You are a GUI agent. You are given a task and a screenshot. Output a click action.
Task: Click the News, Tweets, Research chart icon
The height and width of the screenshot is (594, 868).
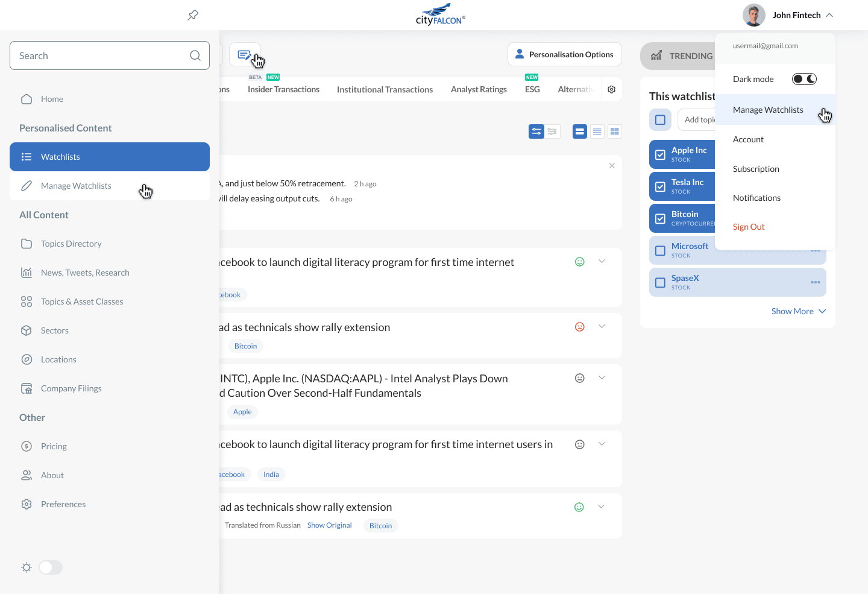click(27, 273)
